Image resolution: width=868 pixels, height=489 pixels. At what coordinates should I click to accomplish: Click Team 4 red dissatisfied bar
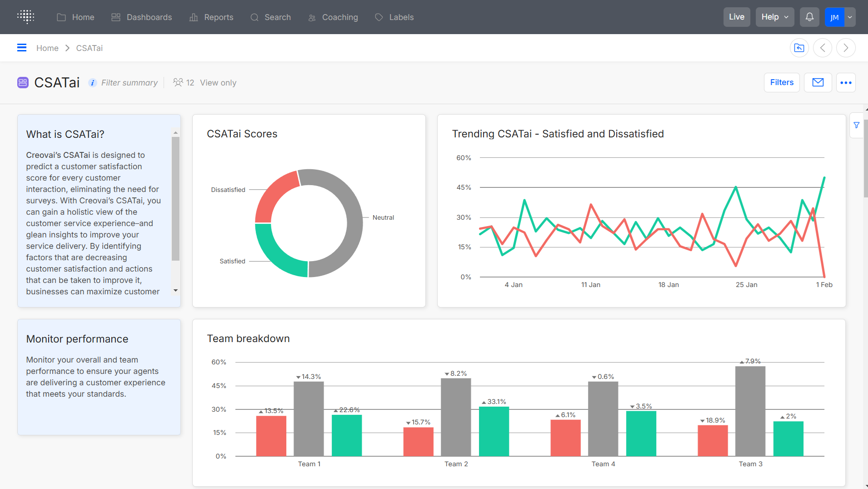click(565, 438)
